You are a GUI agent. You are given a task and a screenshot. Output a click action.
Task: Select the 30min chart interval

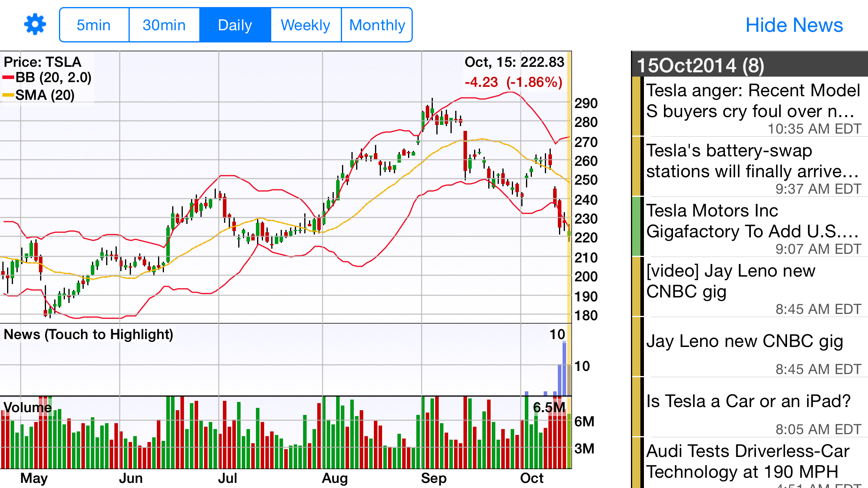click(164, 25)
